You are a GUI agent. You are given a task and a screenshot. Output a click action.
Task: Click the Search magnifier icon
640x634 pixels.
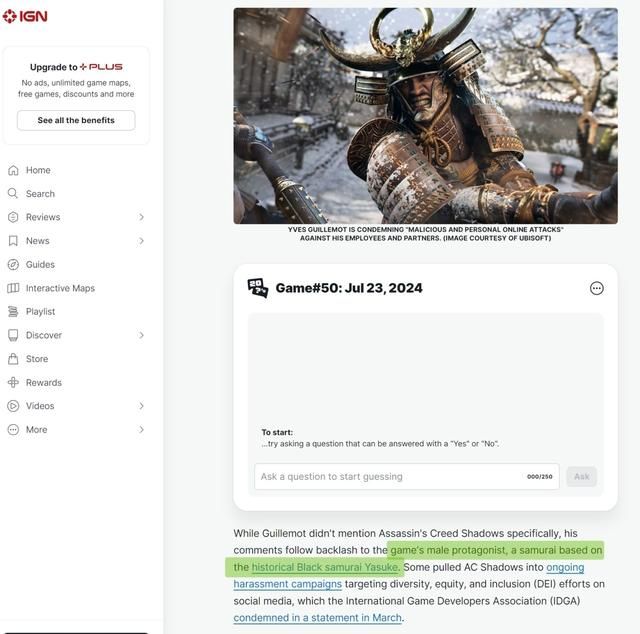13,194
